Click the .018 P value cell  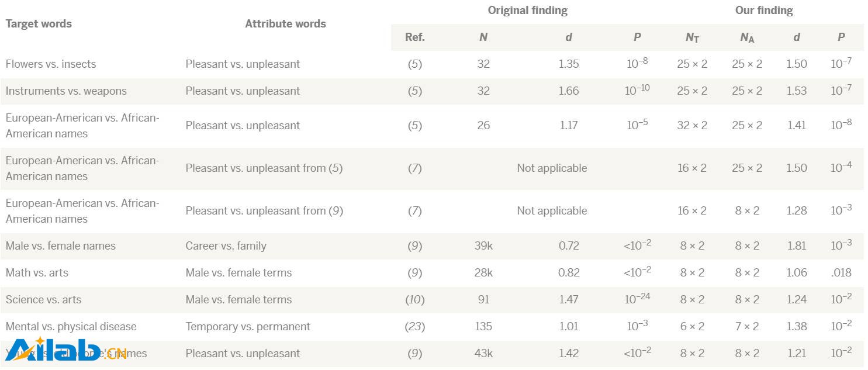841,273
